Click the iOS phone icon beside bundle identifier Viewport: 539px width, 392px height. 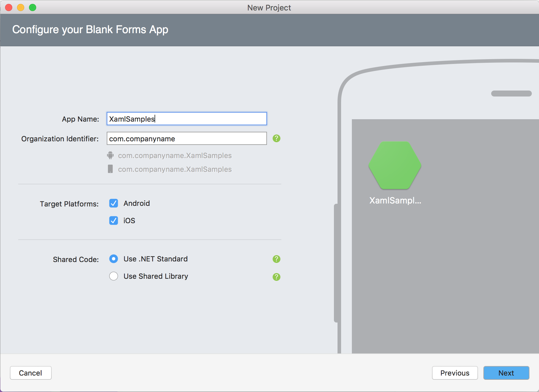tap(110, 169)
